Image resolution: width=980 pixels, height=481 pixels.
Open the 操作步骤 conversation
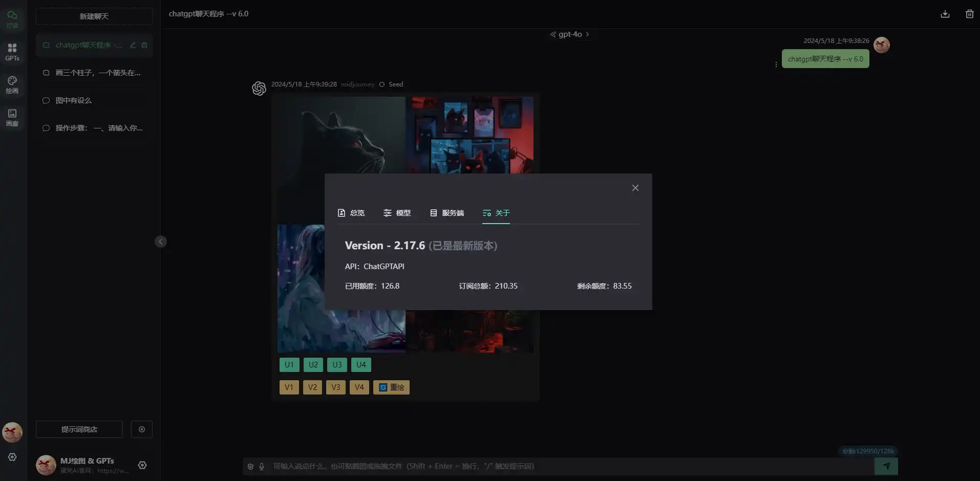point(94,128)
